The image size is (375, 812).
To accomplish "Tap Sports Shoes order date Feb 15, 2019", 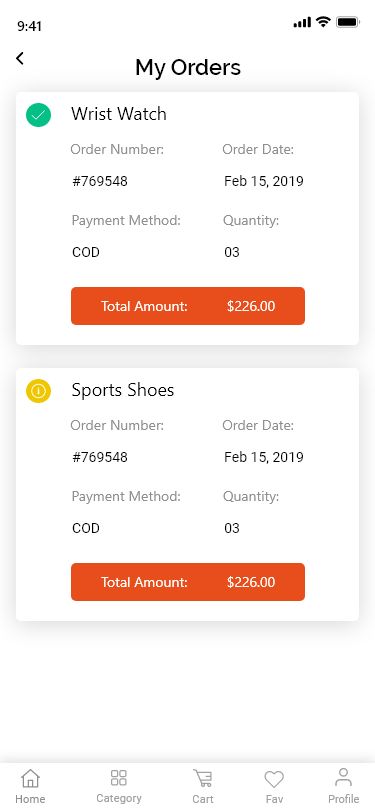I will coord(264,457).
